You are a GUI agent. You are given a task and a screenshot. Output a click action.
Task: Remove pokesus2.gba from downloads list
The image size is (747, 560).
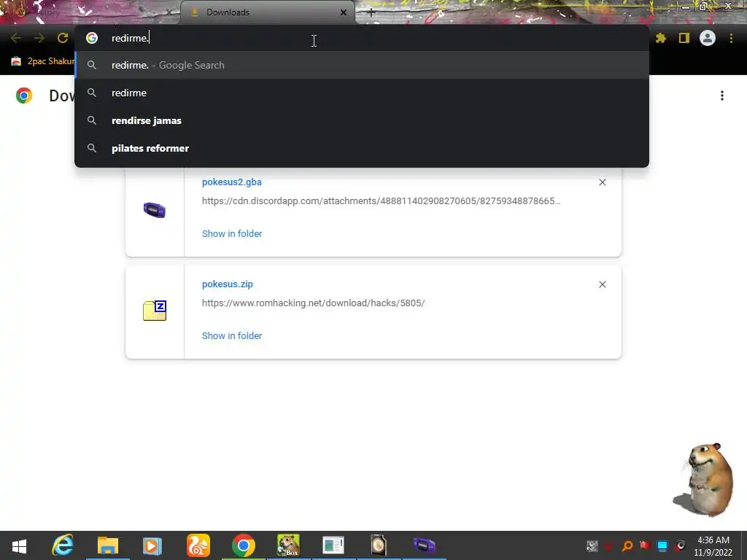(602, 182)
